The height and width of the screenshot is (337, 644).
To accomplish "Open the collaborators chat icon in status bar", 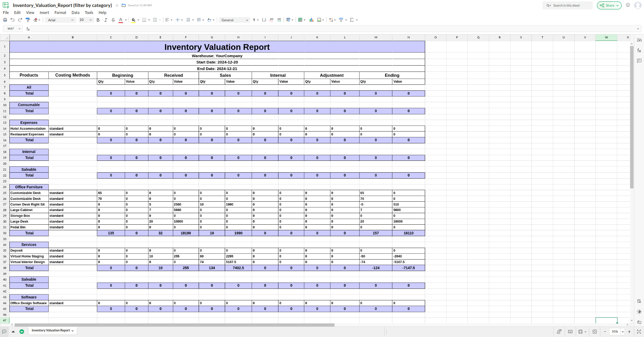I will click(x=559, y=331).
